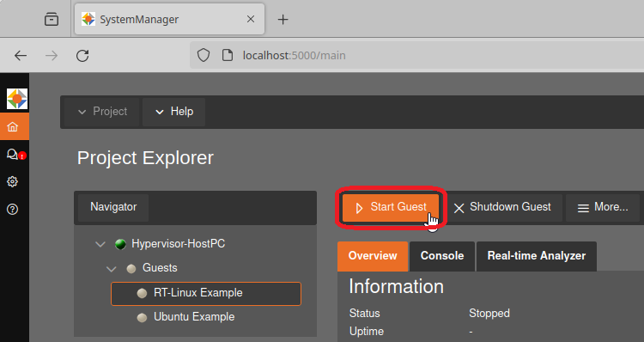Click the Information heading
The height and width of the screenshot is (342, 644).
point(396,286)
